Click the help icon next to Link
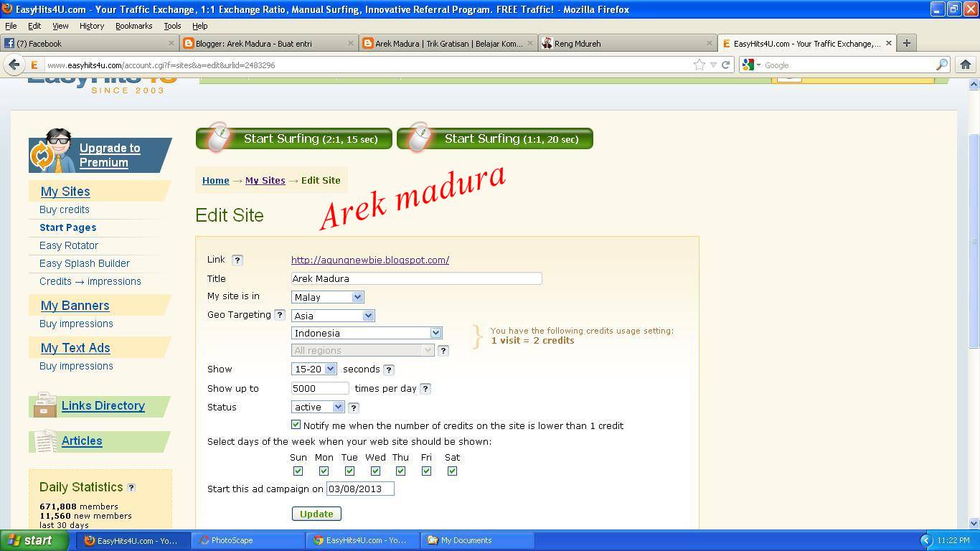 tap(237, 260)
